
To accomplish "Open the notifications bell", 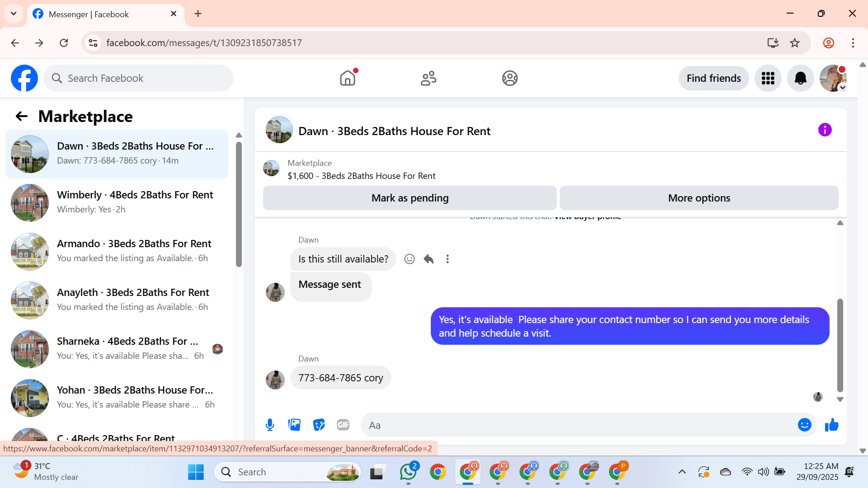I will point(800,78).
